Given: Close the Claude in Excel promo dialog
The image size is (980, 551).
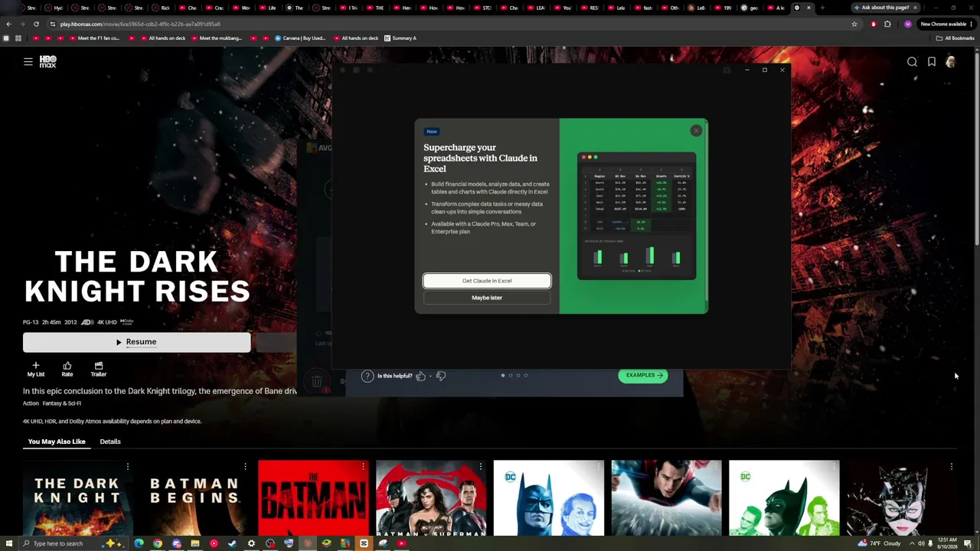Looking at the screenshot, I should click(x=696, y=131).
